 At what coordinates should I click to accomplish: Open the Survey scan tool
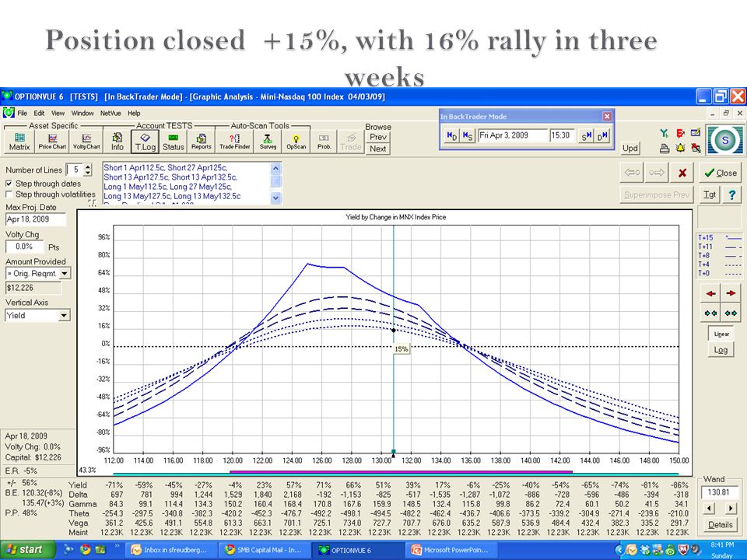(268, 142)
